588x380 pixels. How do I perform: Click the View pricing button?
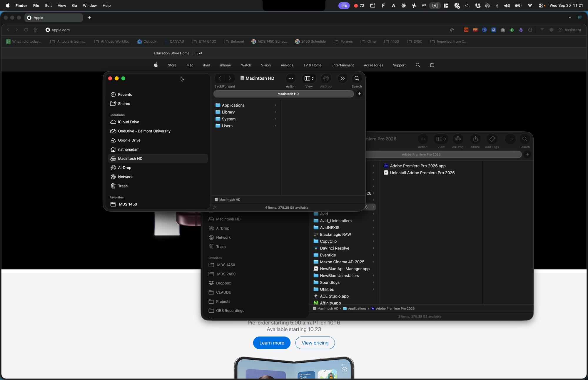(x=315, y=343)
